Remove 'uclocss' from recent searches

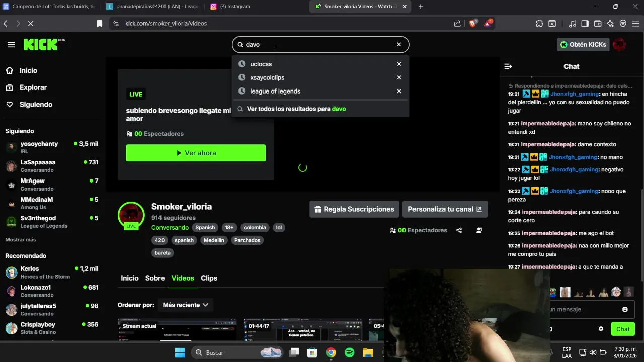(x=399, y=64)
